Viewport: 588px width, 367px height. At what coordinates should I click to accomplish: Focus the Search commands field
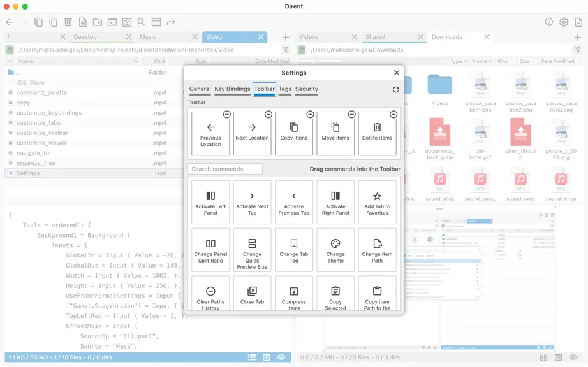point(225,169)
